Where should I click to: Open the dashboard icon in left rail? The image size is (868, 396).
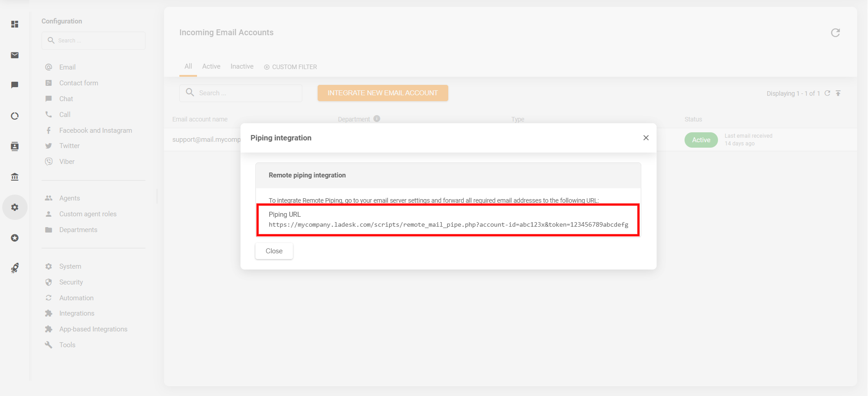coord(15,24)
